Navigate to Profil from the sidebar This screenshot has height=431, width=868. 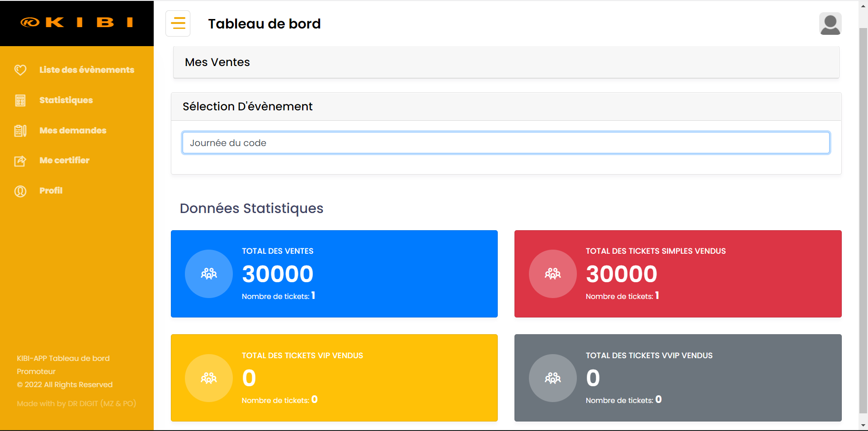(51, 191)
